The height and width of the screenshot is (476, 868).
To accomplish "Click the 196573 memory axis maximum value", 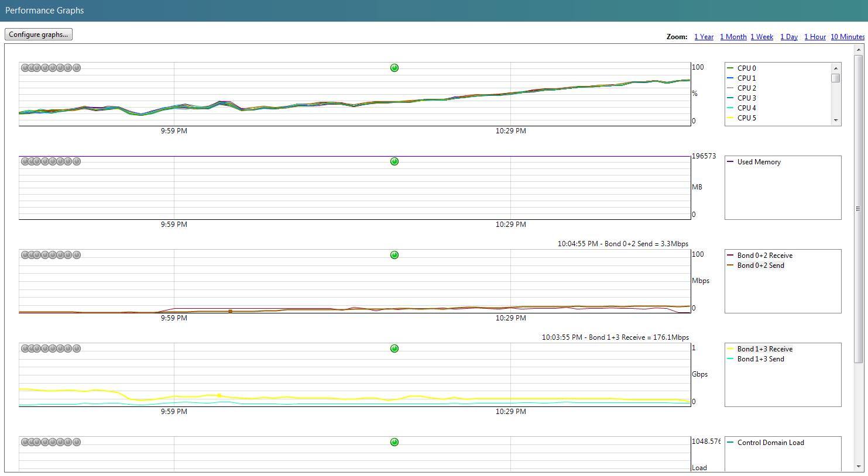I will coord(704,156).
